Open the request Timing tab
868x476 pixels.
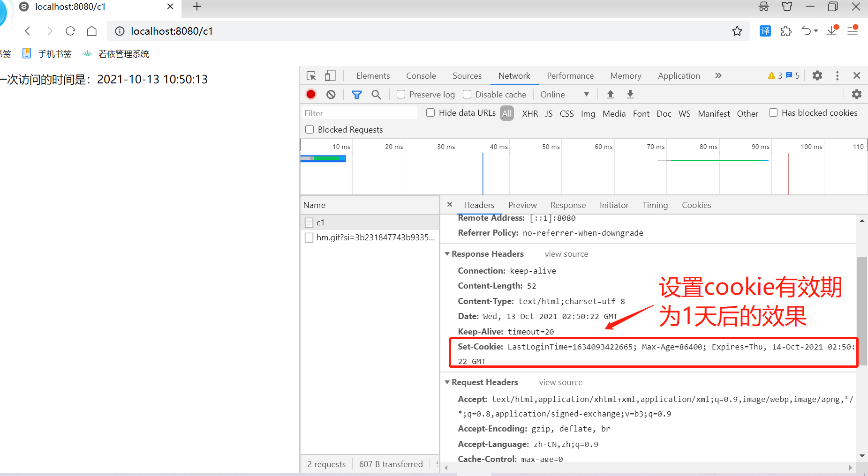655,205
